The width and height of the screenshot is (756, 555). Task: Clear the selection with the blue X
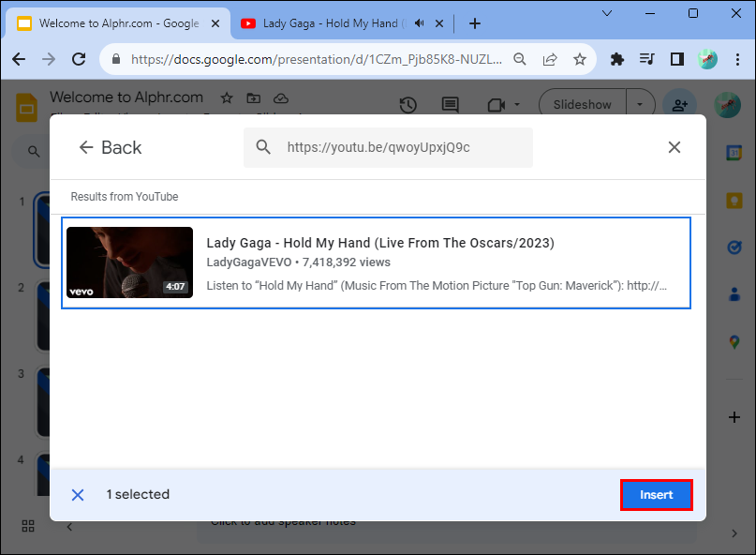(x=78, y=495)
